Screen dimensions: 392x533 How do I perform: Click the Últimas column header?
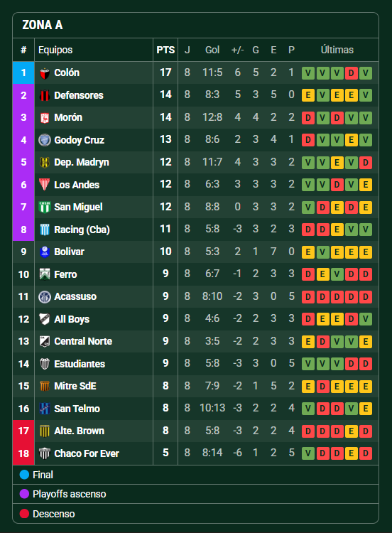(x=337, y=50)
